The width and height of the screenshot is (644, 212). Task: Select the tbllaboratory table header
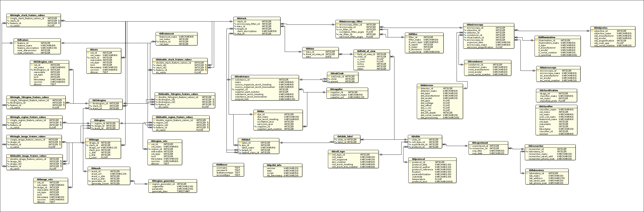[547, 170]
